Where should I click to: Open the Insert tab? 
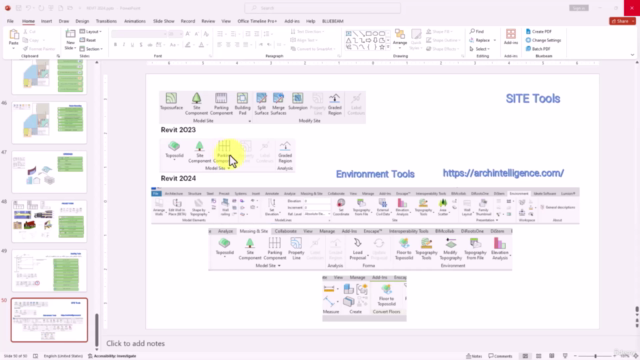(47, 21)
